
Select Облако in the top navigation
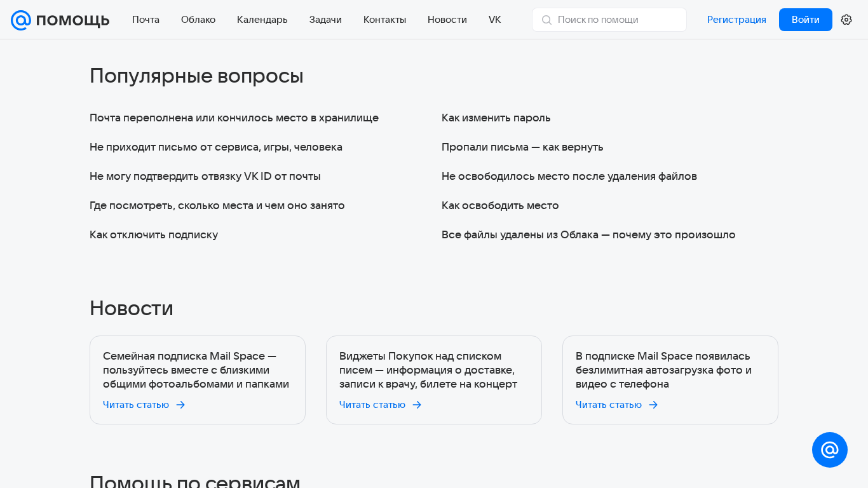[x=198, y=20]
